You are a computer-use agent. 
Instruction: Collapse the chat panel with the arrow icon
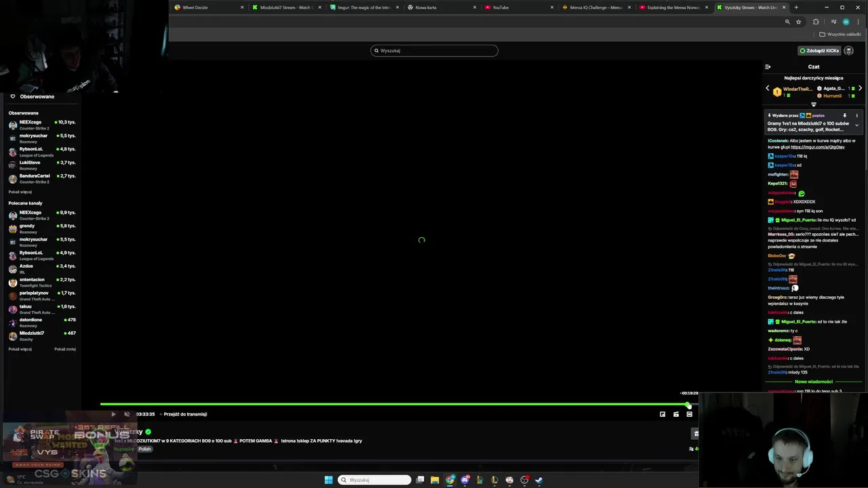tap(768, 66)
